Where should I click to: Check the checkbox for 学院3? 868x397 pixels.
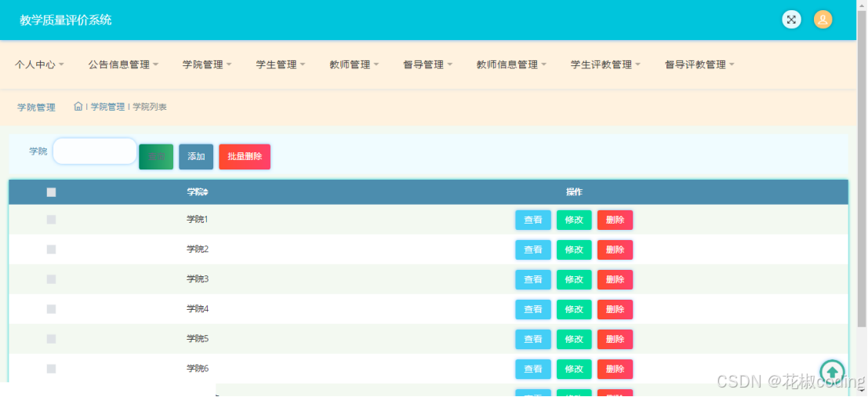tap(52, 279)
